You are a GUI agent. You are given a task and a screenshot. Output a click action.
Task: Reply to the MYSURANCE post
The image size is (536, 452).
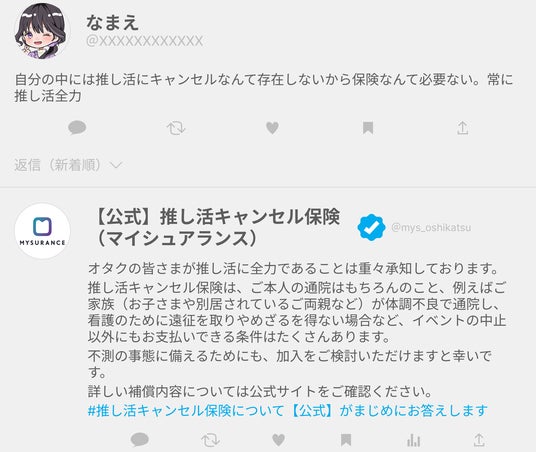pyautogui.click(x=139, y=440)
